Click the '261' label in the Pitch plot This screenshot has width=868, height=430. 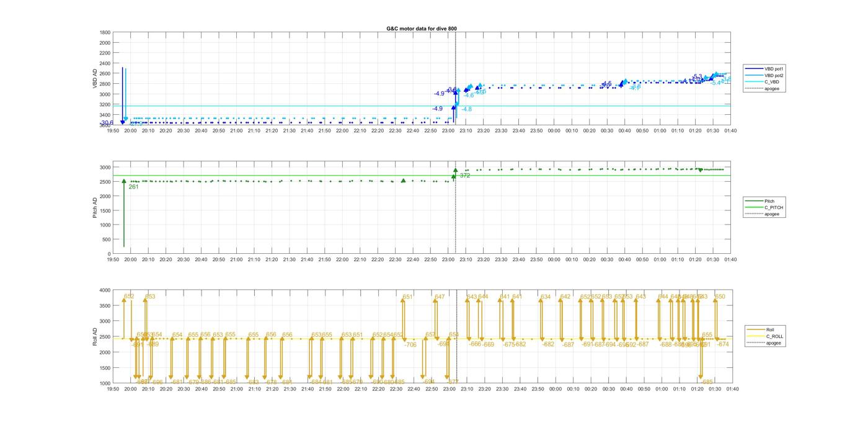[x=133, y=187]
